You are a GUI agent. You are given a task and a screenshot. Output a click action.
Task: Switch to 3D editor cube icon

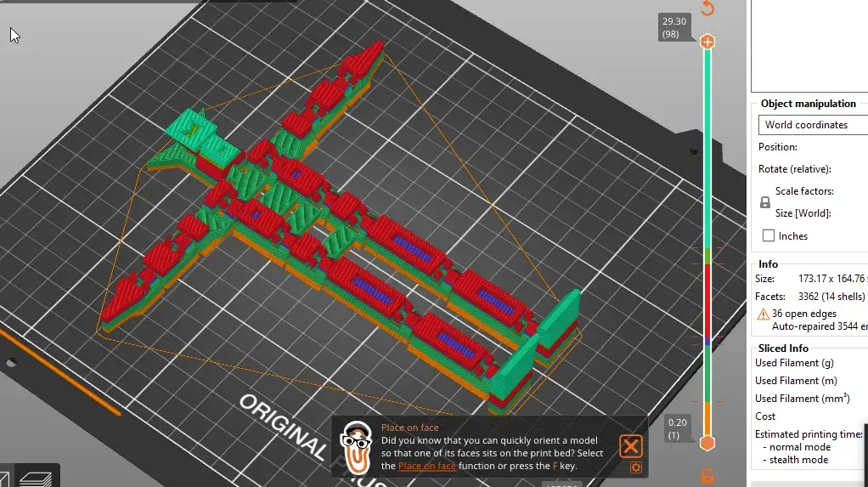pos(4,479)
